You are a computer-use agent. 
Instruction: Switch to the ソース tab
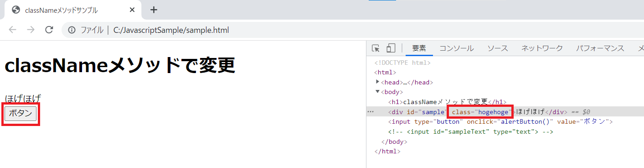coord(498,48)
